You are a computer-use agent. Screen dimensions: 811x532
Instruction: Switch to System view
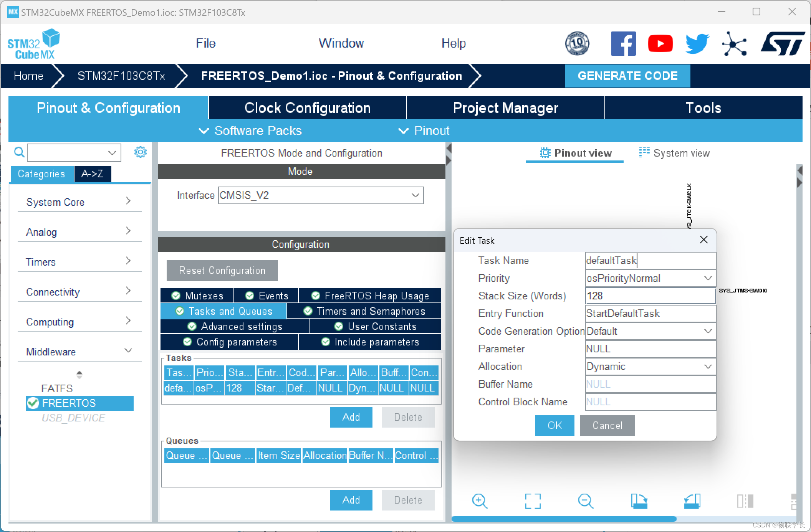click(674, 153)
